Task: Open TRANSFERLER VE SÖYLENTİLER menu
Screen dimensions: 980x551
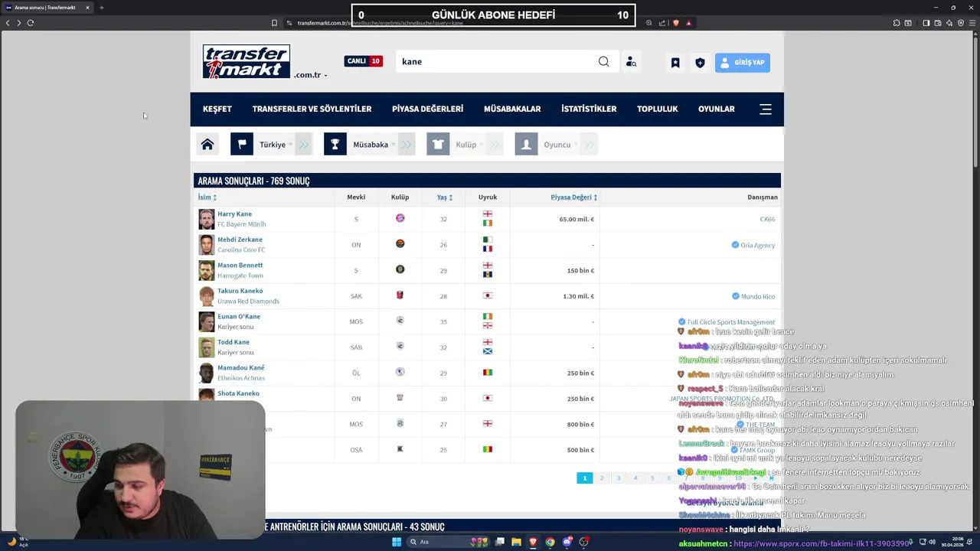Action: 312,109
